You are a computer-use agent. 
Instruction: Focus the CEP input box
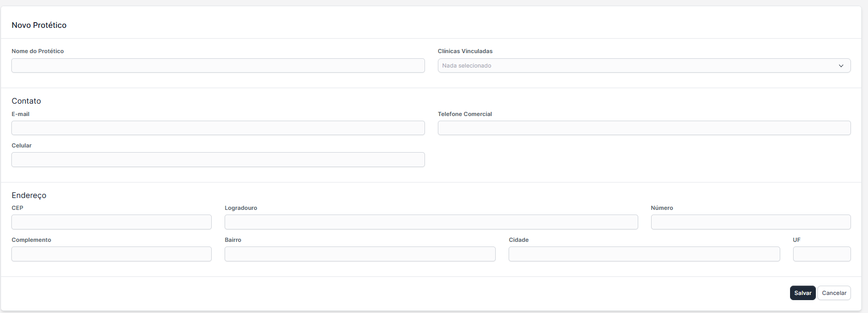tap(112, 222)
